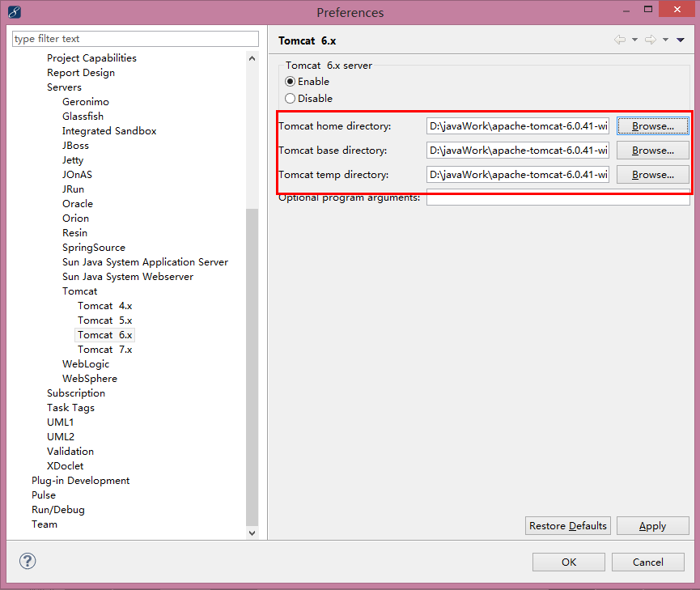Select XDoclet in tree
700x590 pixels.
(66, 466)
